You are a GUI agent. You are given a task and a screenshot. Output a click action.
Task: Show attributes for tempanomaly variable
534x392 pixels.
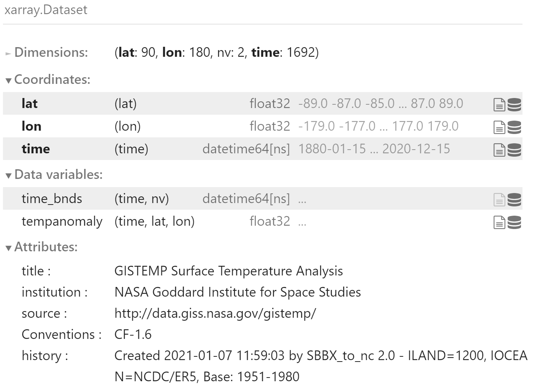[x=499, y=222]
